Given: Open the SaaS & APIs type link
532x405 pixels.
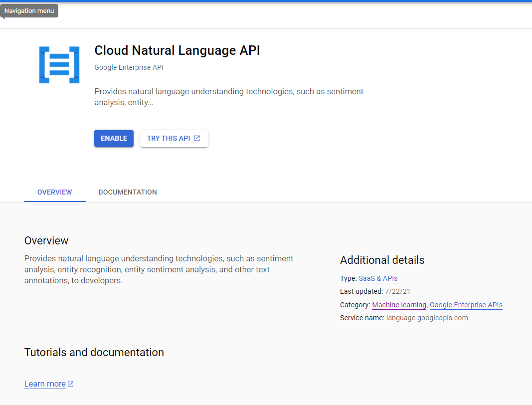Looking at the screenshot, I should [377, 278].
